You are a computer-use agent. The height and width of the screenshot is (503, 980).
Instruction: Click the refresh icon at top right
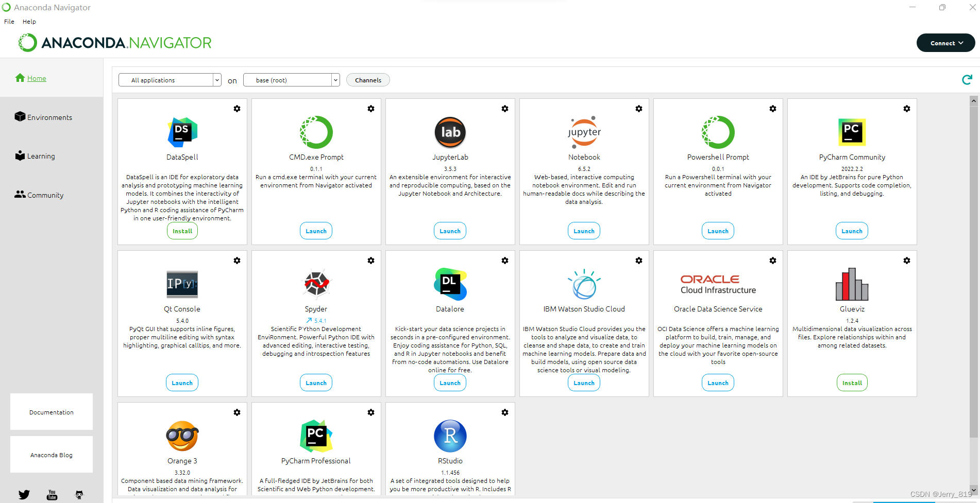point(967,80)
